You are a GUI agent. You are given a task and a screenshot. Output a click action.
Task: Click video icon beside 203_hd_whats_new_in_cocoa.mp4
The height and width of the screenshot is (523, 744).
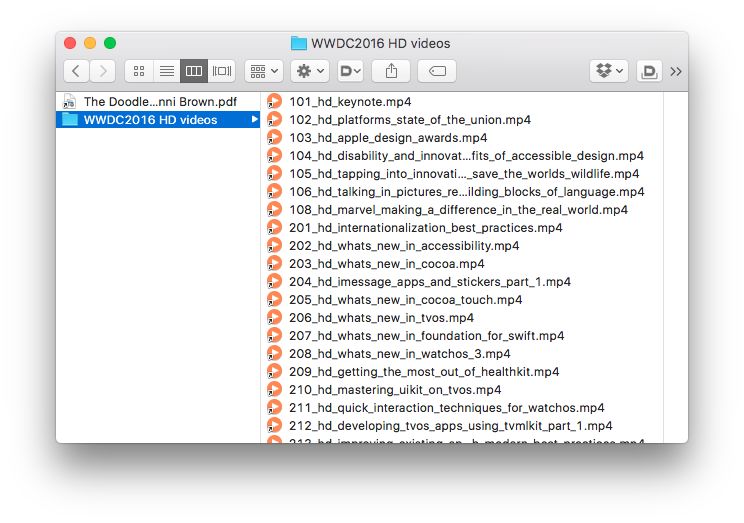(x=274, y=264)
